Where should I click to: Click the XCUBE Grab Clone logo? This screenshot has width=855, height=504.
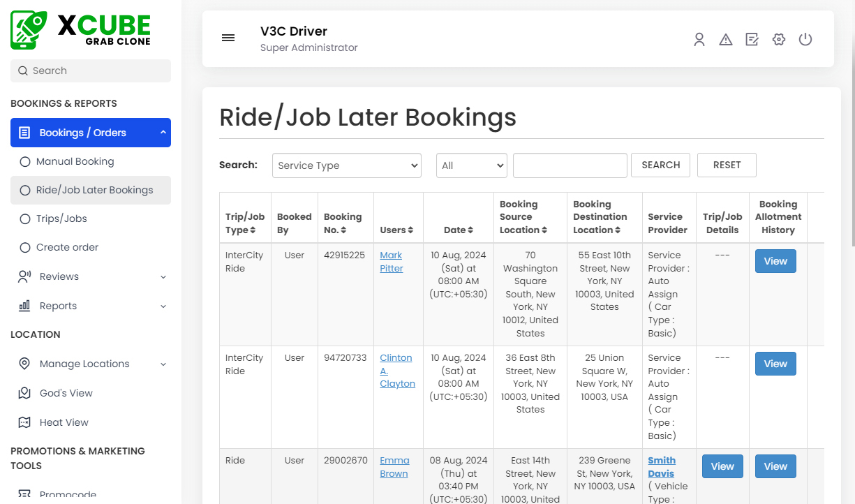pos(80,29)
